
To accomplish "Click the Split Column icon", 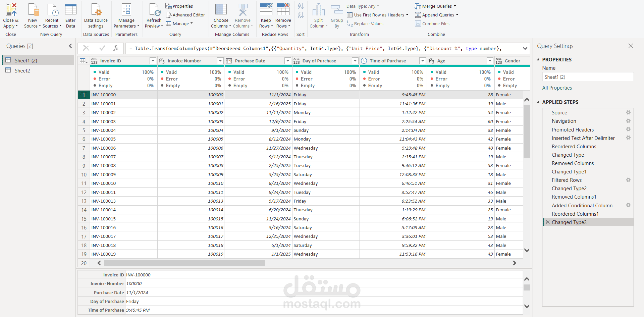I will point(318,10).
